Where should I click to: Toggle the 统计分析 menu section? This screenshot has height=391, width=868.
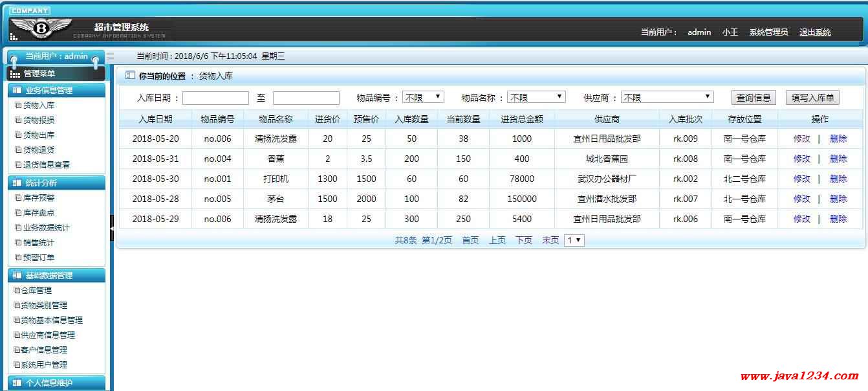click(x=55, y=183)
